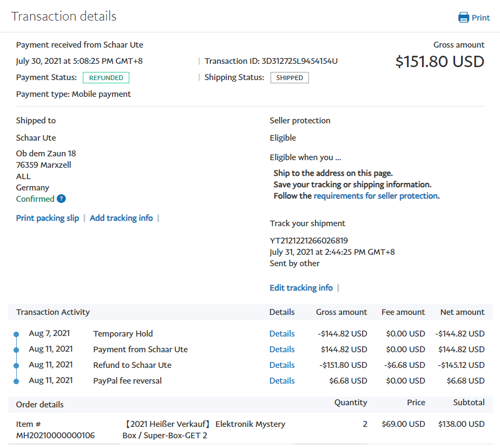Click the help icon beside Confirmed

[61, 199]
